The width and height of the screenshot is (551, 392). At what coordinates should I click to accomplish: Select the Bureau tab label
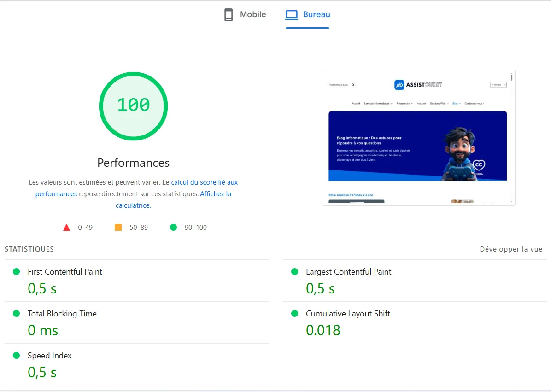click(x=317, y=15)
